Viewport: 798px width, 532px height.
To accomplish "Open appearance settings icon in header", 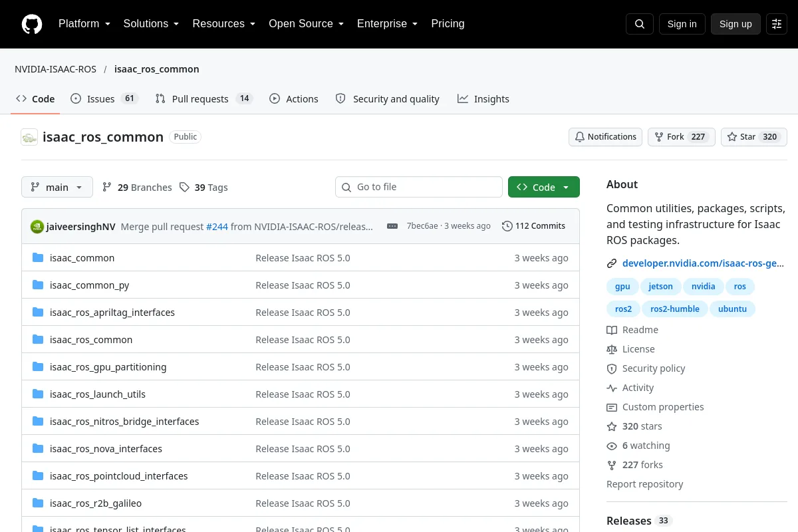I will [x=777, y=24].
